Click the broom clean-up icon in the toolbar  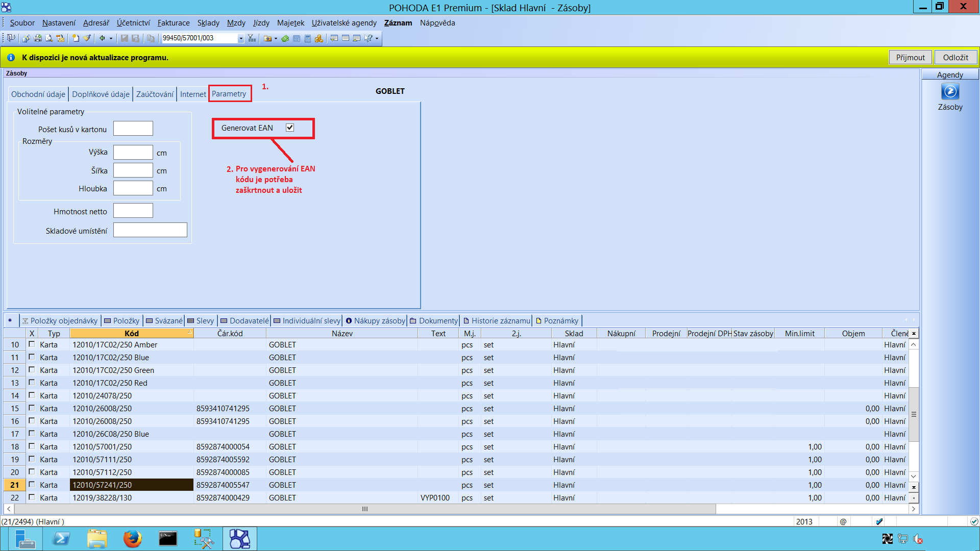click(87, 38)
